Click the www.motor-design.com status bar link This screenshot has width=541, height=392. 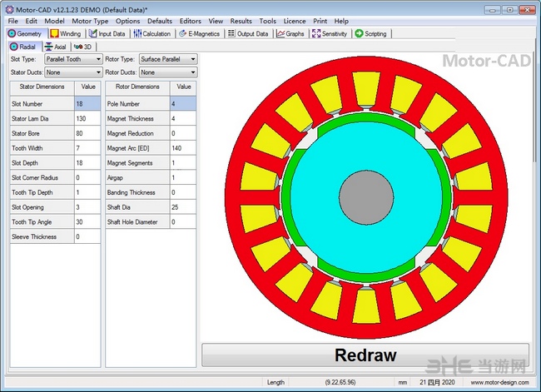click(499, 382)
